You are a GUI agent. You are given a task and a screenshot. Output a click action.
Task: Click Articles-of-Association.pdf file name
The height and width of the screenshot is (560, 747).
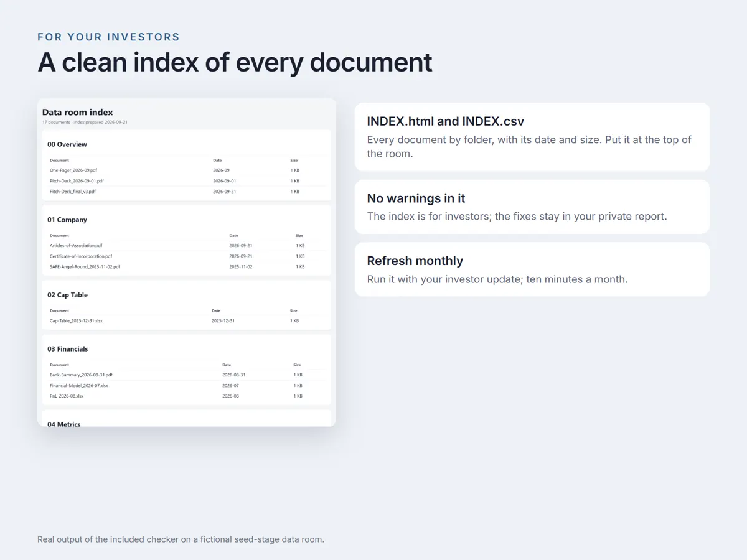pos(76,246)
